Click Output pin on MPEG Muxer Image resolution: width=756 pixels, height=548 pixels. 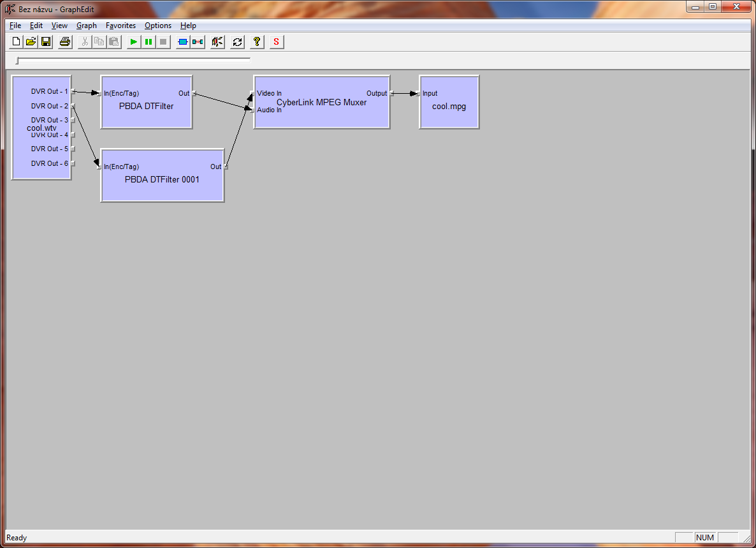coord(391,94)
